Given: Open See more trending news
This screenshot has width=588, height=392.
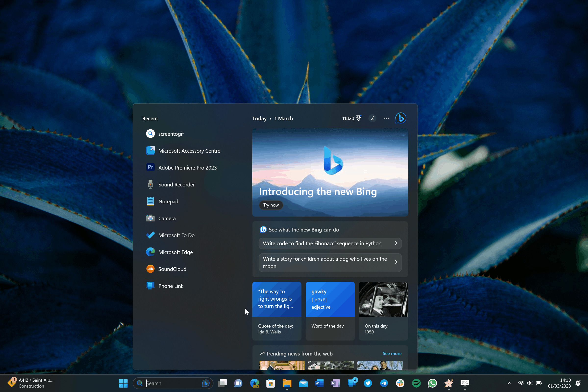Looking at the screenshot, I should point(392,354).
